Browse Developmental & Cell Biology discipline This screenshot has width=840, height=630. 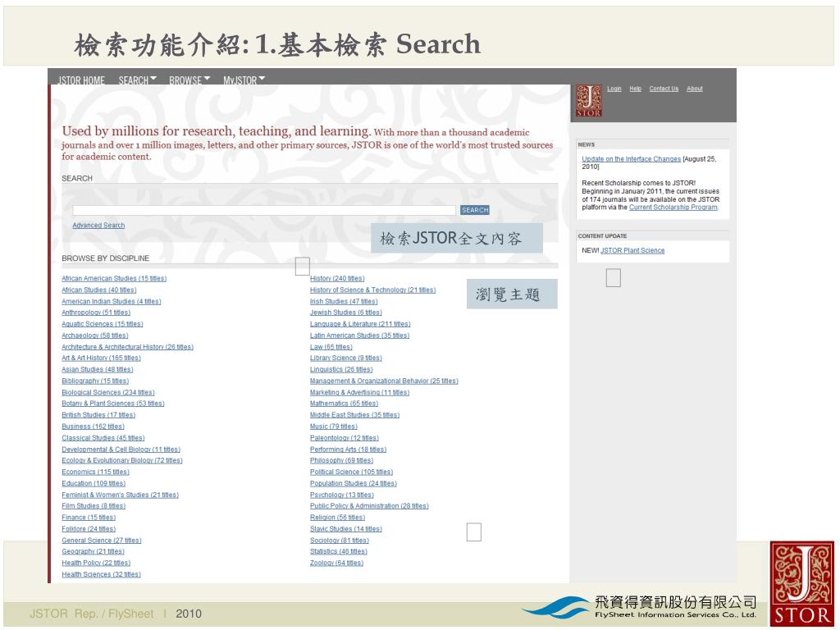coord(121,450)
